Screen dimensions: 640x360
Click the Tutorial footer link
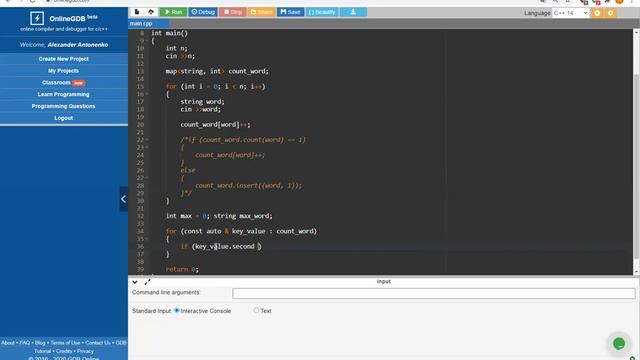pyautogui.click(x=42, y=351)
